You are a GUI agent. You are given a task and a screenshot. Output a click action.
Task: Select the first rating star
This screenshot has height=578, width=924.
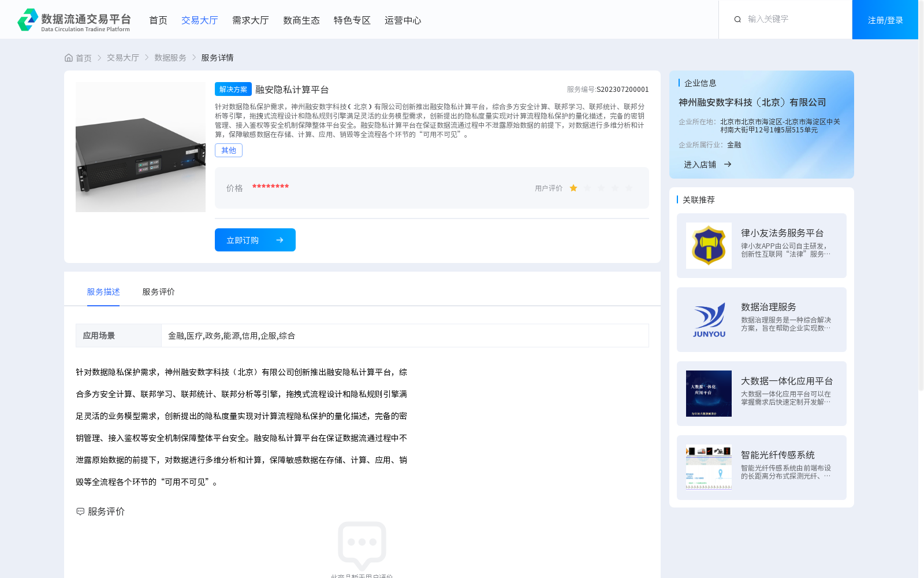573,188
